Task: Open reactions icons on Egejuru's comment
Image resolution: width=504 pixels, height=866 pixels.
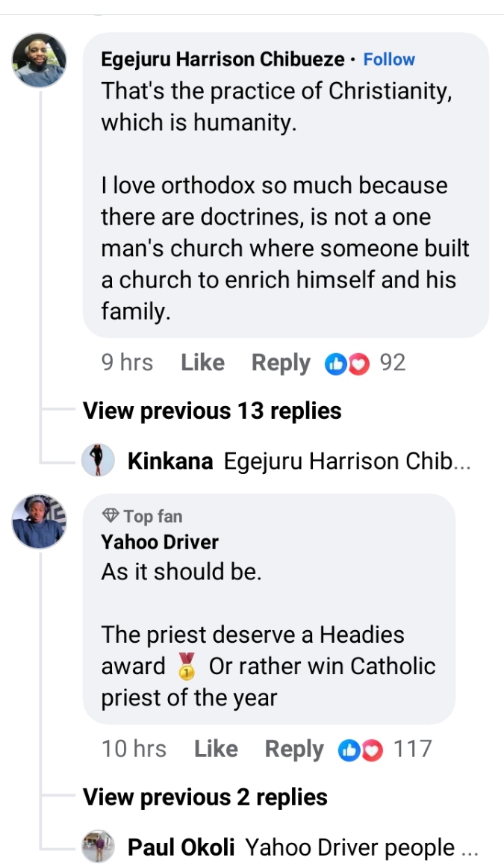Action: [347, 364]
